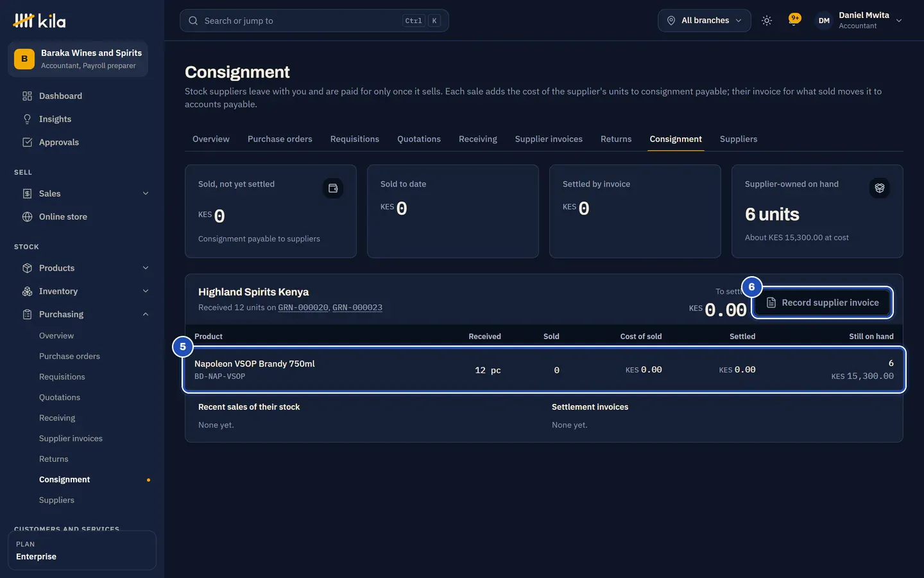The image size is (924, 578).
Task: Open Receiving in the sidebar
Action: coord(57,418)
